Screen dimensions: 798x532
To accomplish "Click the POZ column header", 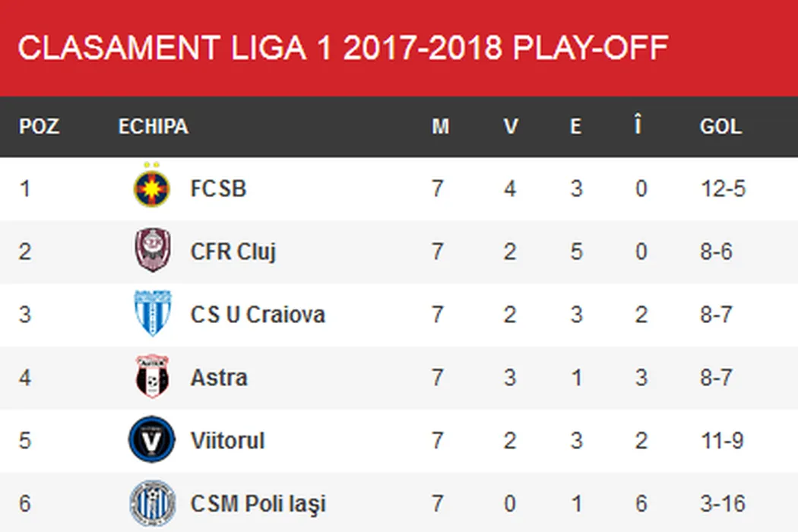I will coord(39,126).
